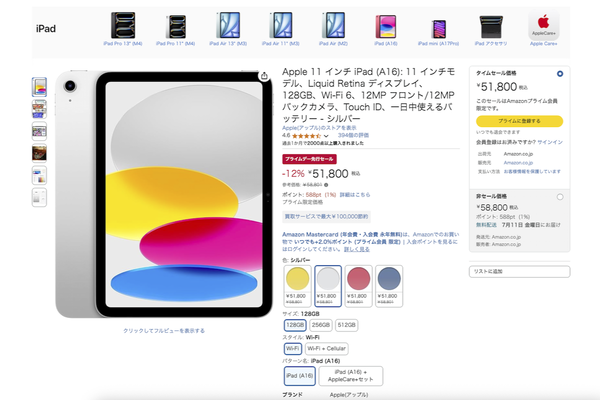
Task: Click info icon next to reference price
Action: 326,185
